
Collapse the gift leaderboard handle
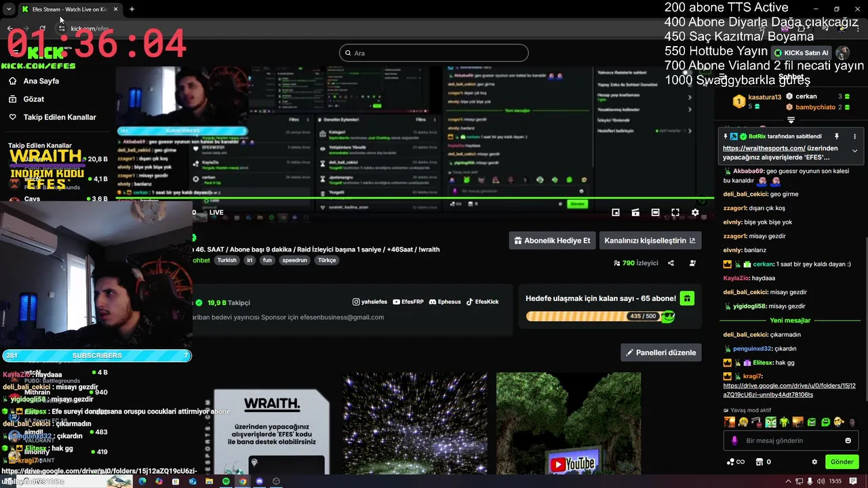click(791, 120)
